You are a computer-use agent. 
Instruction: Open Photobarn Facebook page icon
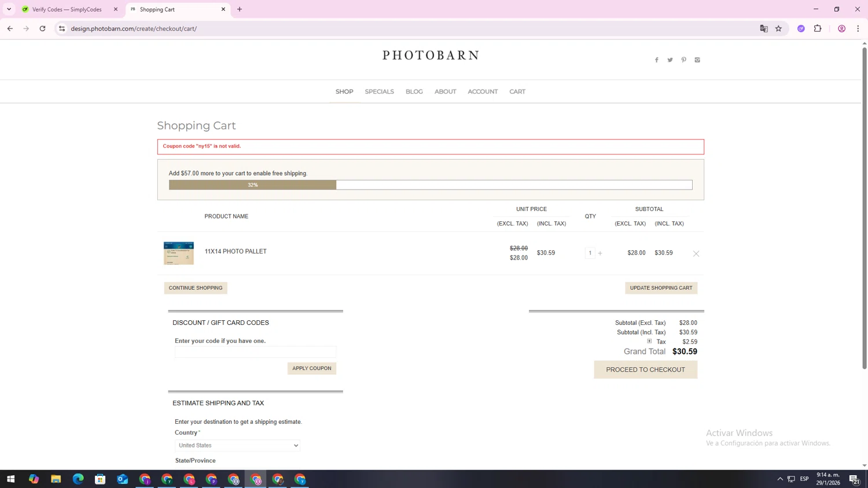pyautogui.click(x=656, y=60)
